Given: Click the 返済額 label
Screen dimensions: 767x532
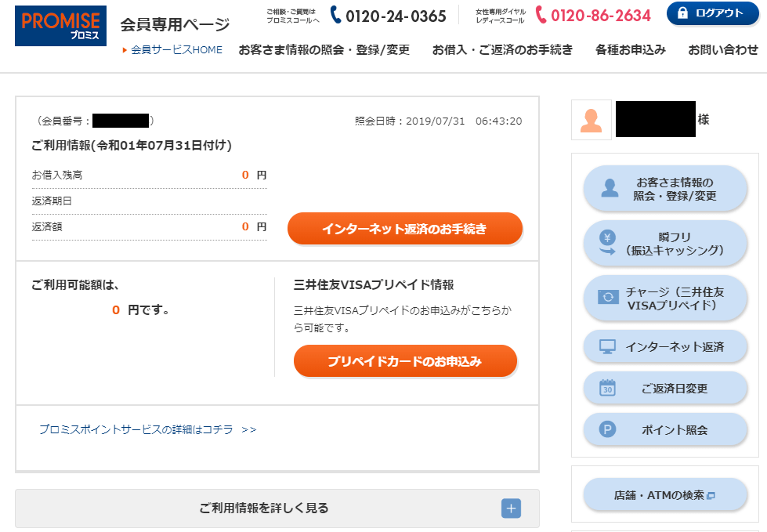Looking at the screenshot, I should click(x=47, y=227).
